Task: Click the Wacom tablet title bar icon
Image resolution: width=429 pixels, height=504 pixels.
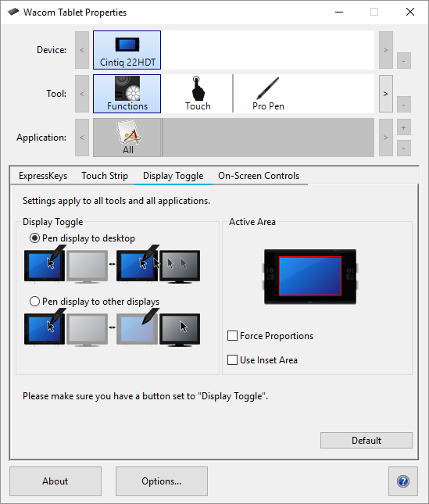Action: click(13, 12)
